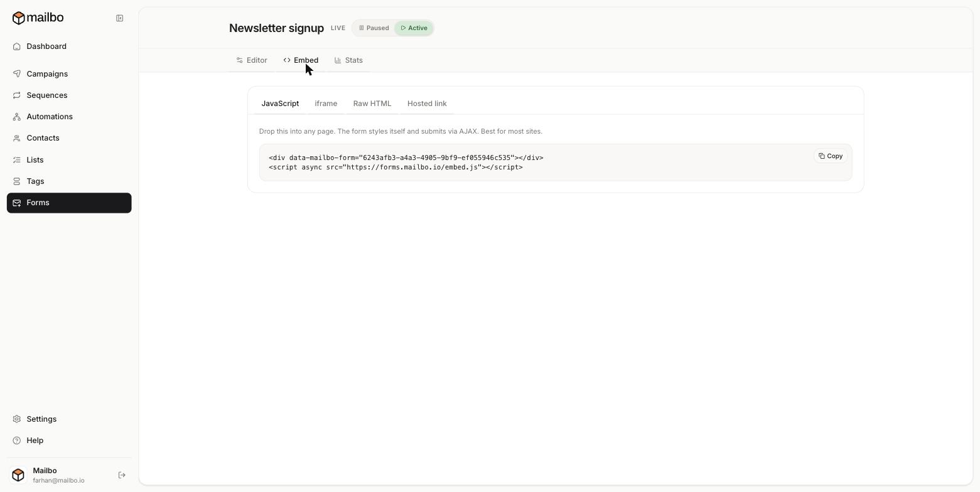Open the Help page
This screenshot has width=980, height=492.
[x=69, y=441]
